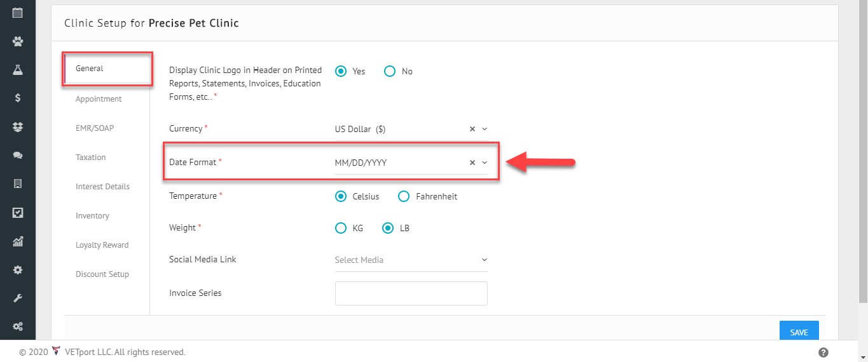Image resolution: width=868 pixels, height=362 pixels.
Task: Select KG weight unit
Action: (341, 228)
